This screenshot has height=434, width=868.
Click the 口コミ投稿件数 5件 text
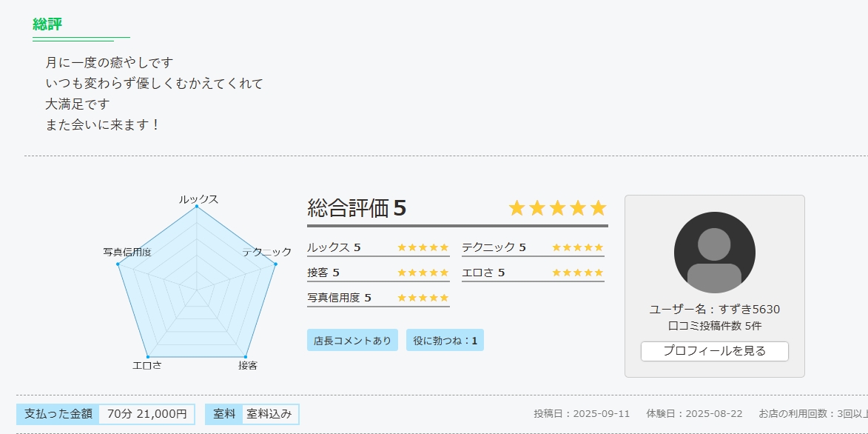click(x=715, y=326)
